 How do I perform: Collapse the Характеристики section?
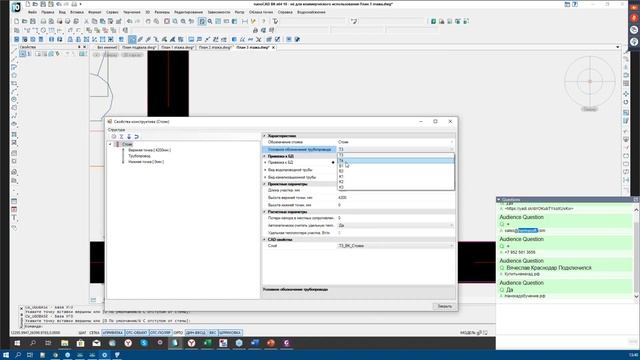(x=264, y=136)
